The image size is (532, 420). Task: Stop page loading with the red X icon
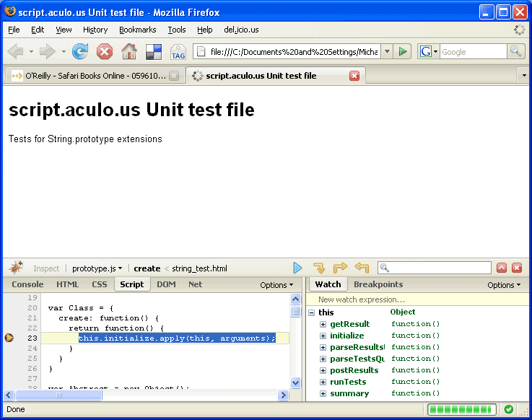(105, 52)
